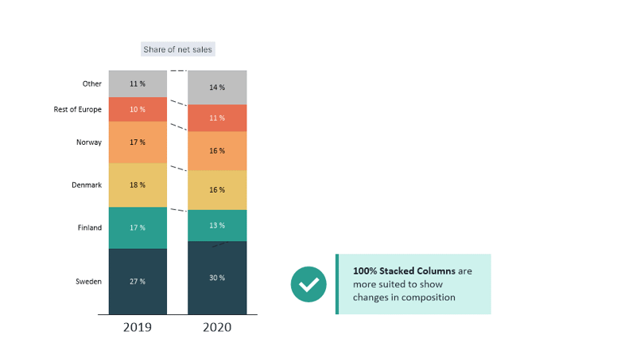The image size is (644, 362).
Task: Click the Finland category label
Action: pos(89,228)
